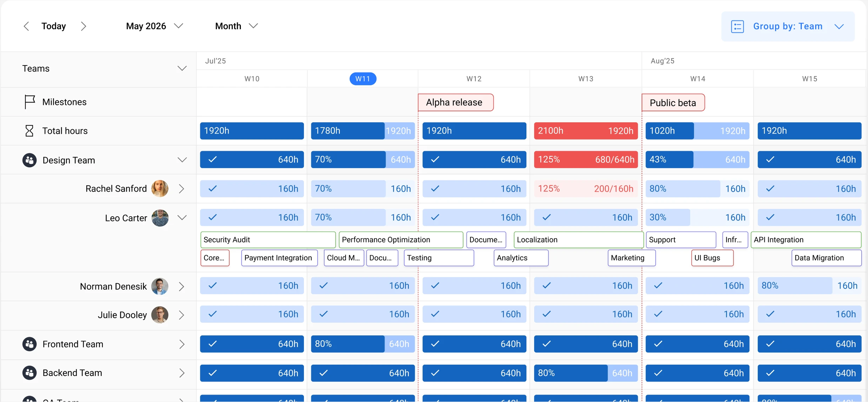The width and height of the screenshot is (868, 402).
Task: Click Design Team 43% bar in W14
Action: [698, 160]
